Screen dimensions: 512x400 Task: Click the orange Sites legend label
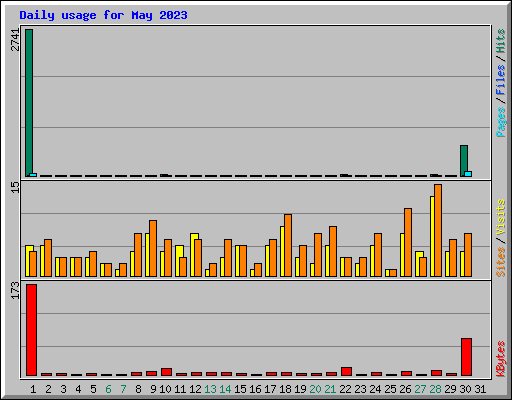501,262
